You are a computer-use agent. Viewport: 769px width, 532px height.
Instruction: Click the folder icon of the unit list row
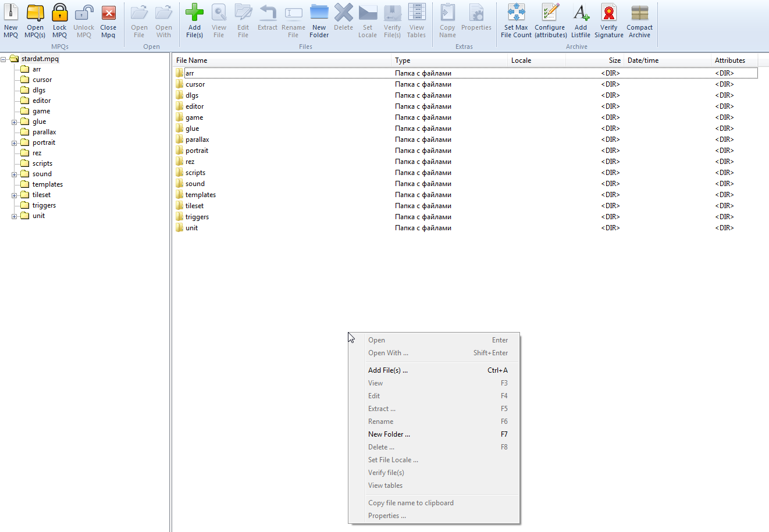click(179, 228)
